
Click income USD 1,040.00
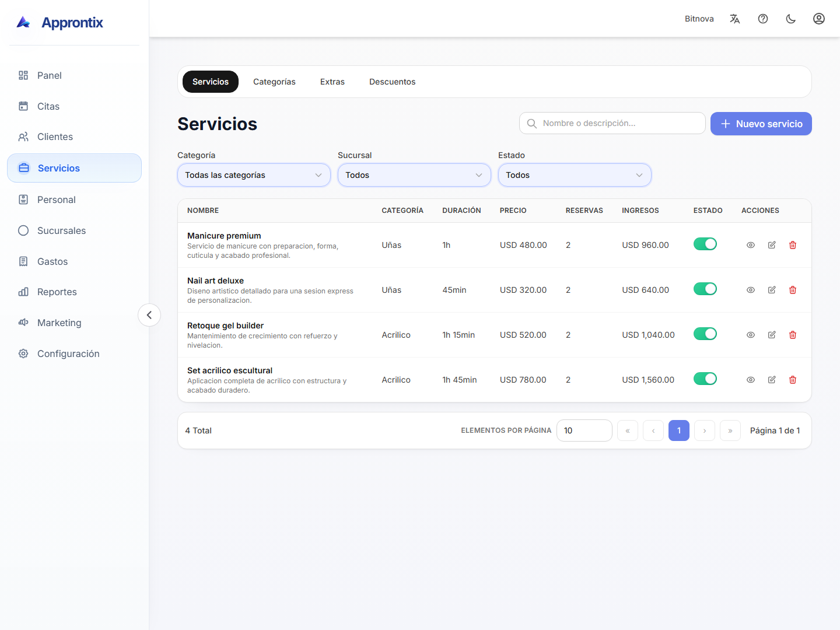coord(648,335)
